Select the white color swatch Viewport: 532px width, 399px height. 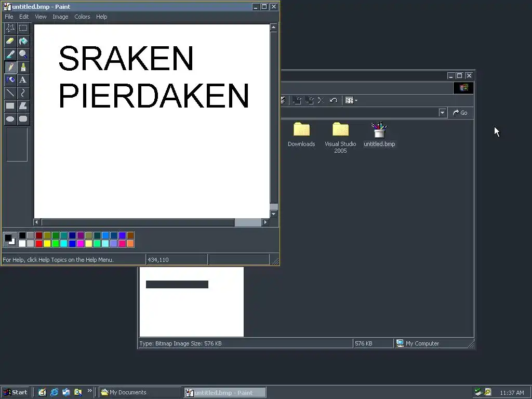pos(22,243)
